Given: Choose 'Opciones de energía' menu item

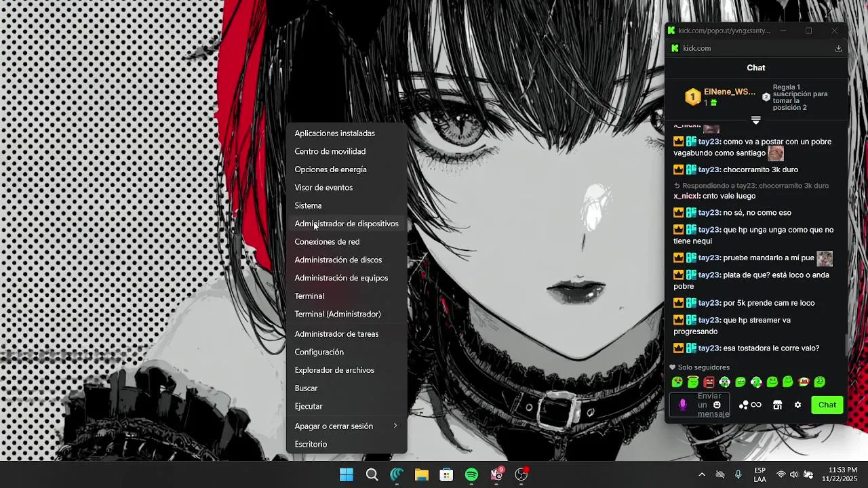Looking at the screenshot, I should pyautogui.click(x=347, y=169).
